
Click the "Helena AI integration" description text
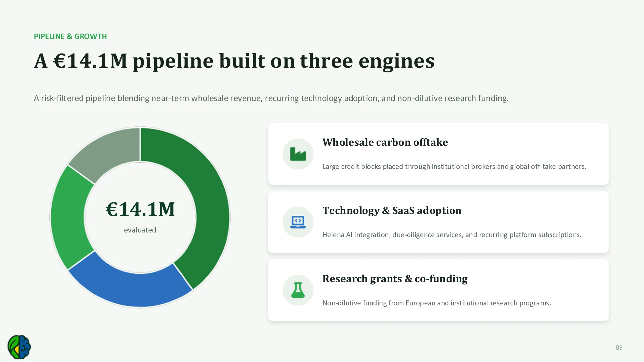(x=452, y=235)
